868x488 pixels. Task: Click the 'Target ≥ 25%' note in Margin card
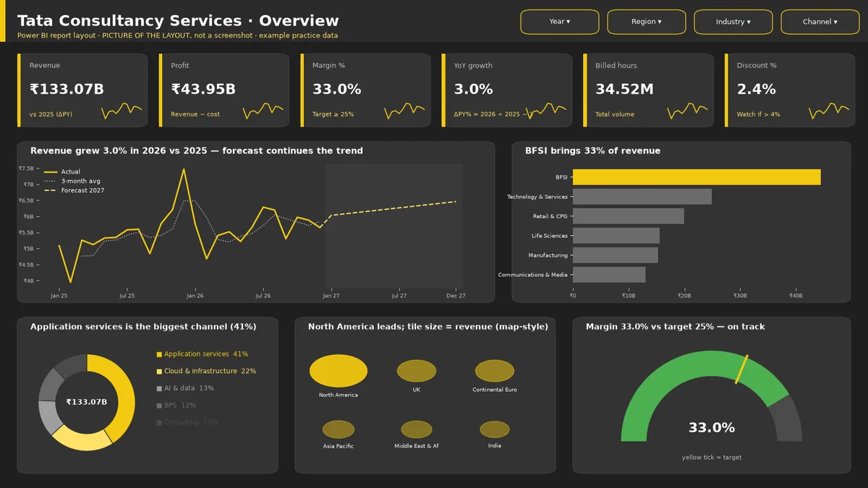tap(333, 114)
